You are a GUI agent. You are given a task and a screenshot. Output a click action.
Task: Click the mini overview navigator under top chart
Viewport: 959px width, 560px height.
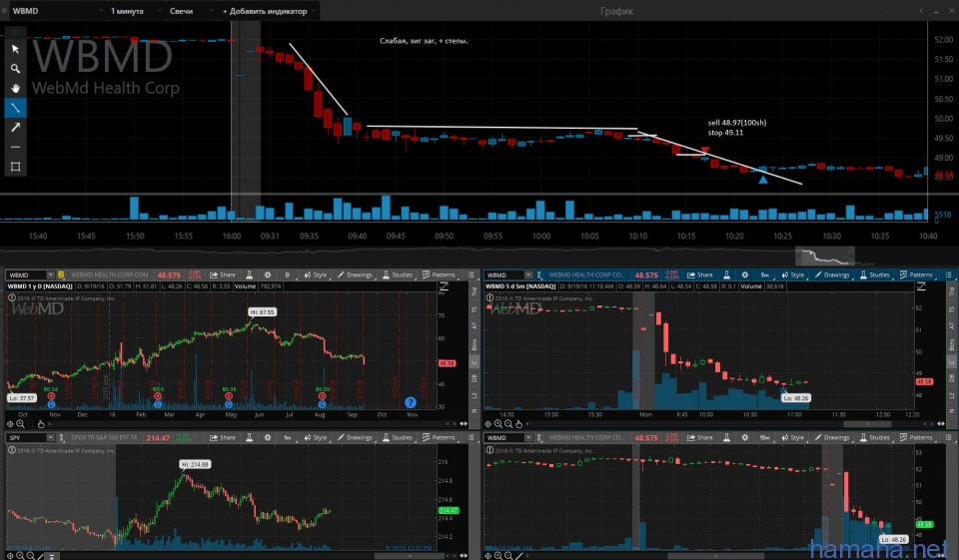click(x=825, y=256)
